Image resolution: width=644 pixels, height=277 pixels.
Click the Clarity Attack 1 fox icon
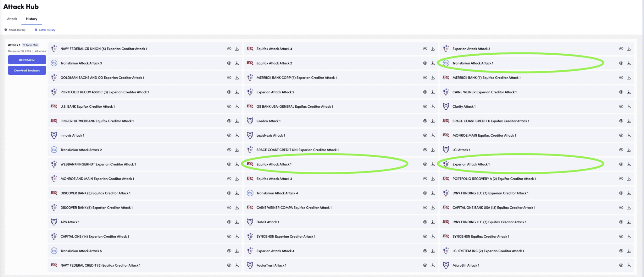click(446, 106)
